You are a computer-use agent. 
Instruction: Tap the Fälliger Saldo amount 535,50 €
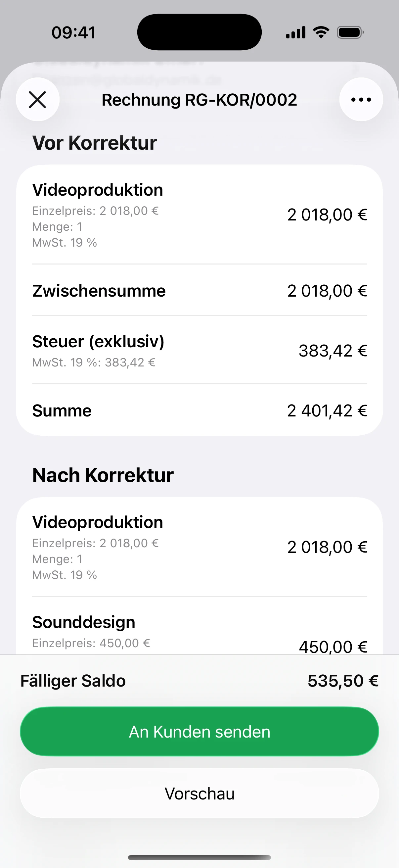[x=343, y=681]
